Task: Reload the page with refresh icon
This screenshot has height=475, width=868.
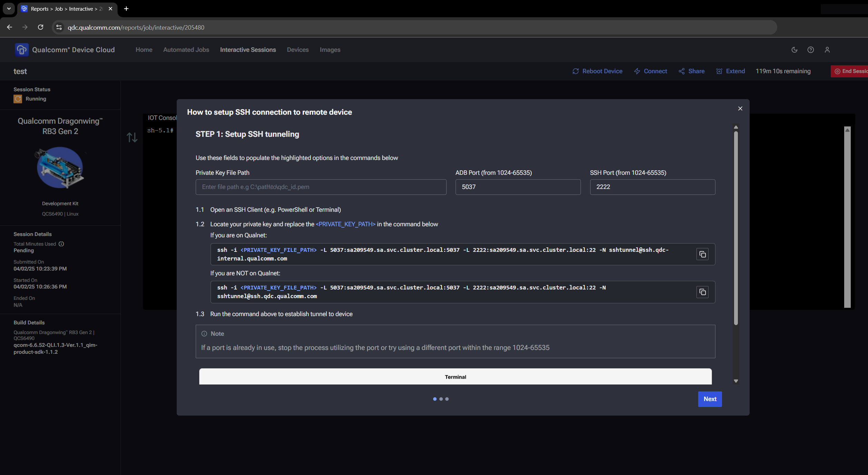Action: [x=40, y=27]
